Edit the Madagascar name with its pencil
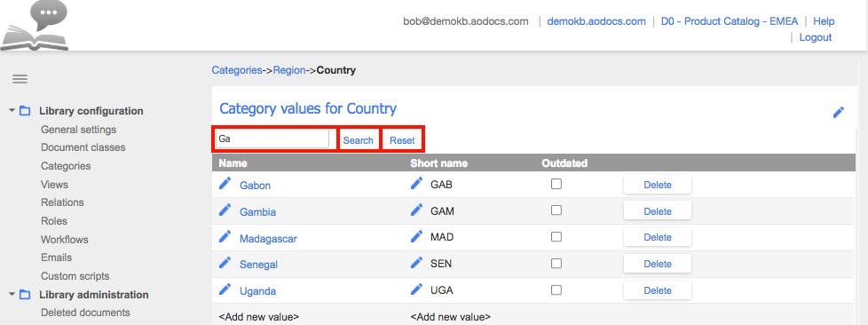The image size is (868, 325). click(225, 237)
